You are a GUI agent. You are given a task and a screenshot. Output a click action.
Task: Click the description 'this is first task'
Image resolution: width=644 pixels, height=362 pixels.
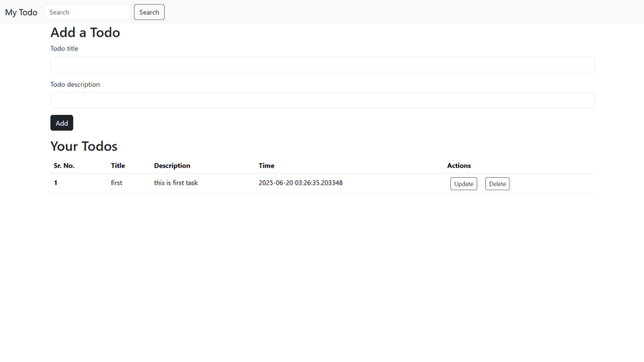tap(176, 183)
